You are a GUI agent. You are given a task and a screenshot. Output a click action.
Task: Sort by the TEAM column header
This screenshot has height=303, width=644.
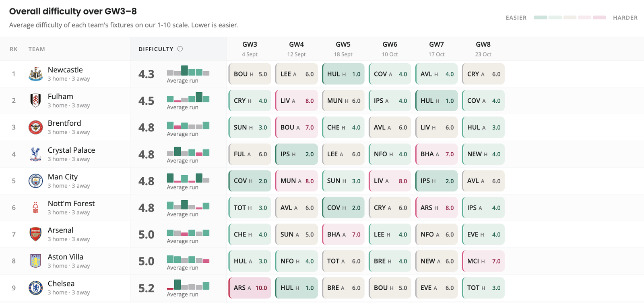pos(37,49)
